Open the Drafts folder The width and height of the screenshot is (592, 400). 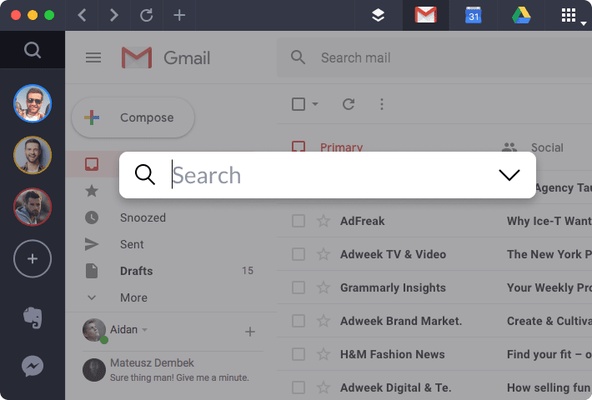coord(136,271)
